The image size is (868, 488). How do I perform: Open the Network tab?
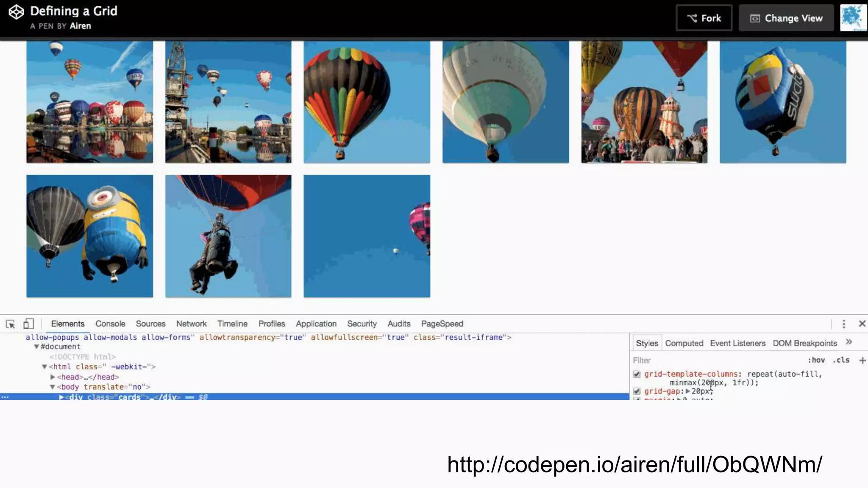[192, 324]
